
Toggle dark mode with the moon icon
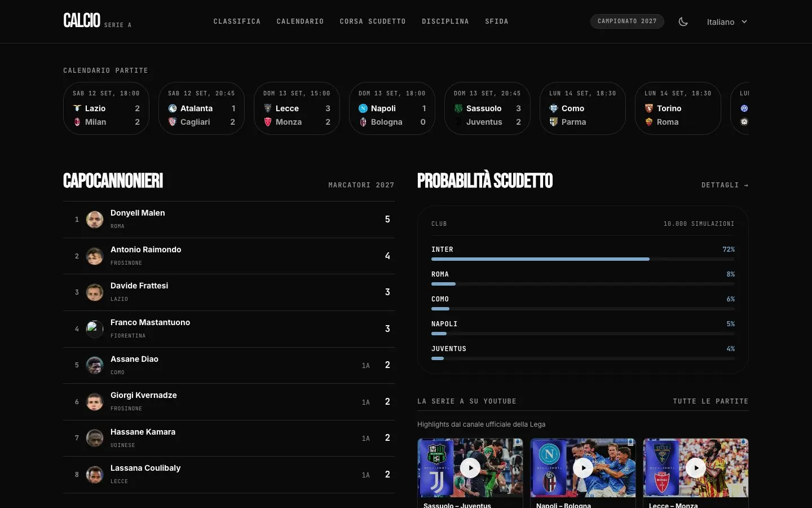pyautogui.click(x=683, y=21)
